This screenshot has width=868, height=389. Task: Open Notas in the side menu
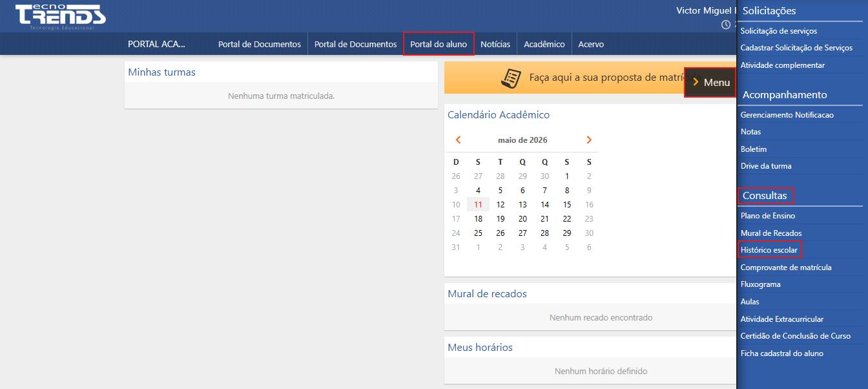click(750, 132)
